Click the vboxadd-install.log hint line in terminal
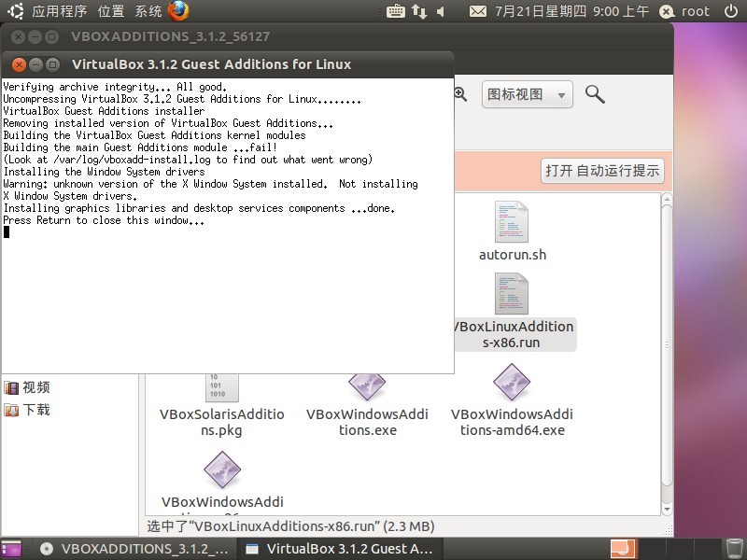 pos(188,160)
